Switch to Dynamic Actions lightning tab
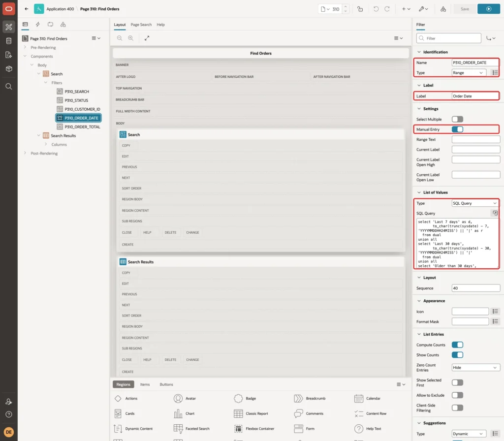Screen dimensions: 504x441 (37, 25)
